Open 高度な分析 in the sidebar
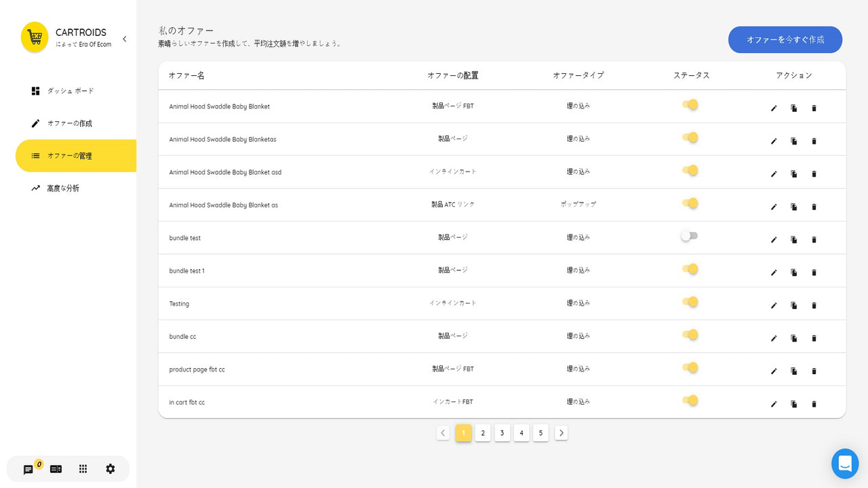 click(x=76, y=188)
